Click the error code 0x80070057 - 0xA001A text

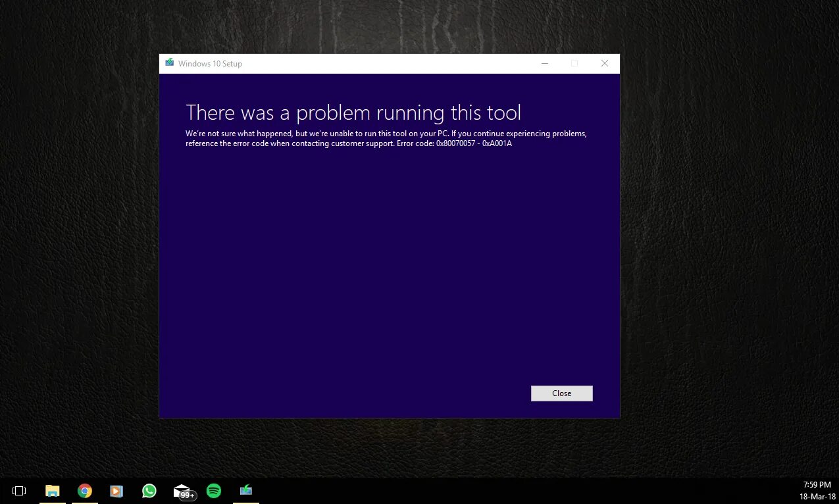(x=474, y=143)
